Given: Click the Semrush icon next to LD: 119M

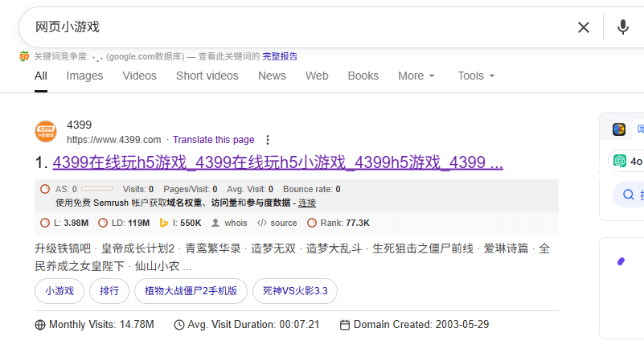Looking at the screenshot, I should click(103, 223).
